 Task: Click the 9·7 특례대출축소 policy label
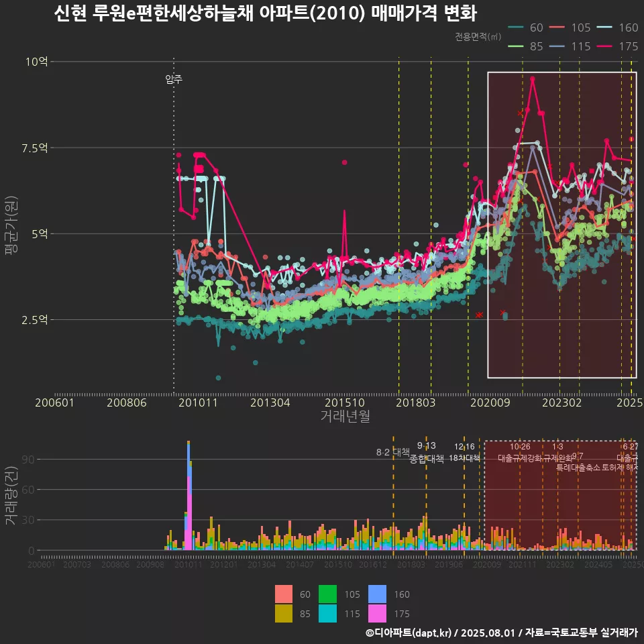click(x=578, y=462)
